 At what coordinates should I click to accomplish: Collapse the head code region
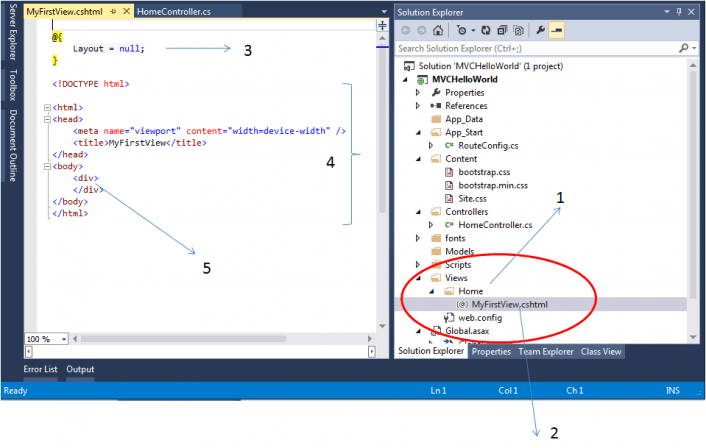[47, 119]
